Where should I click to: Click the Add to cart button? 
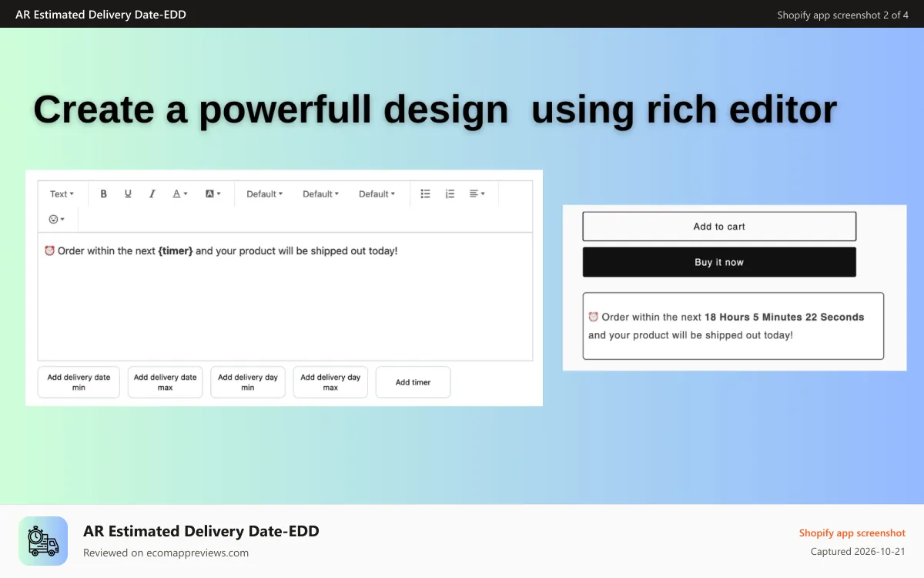point(719,227)
